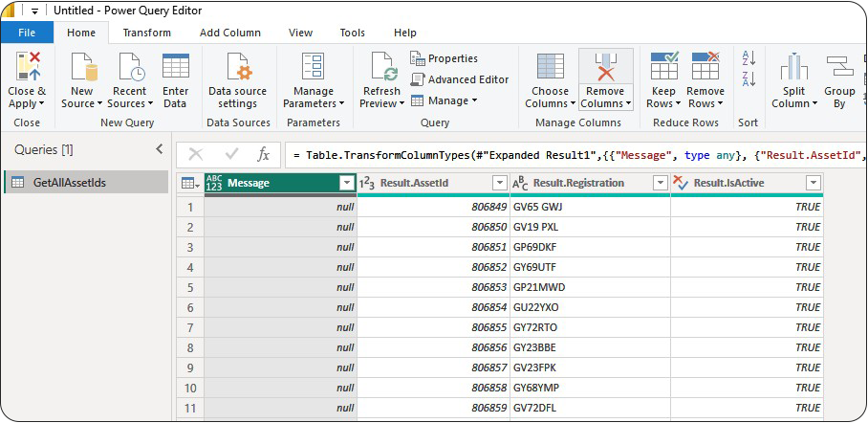Image resolution: width=868 pixels, height=423 pixels.
Task: Click the Remove Columns icon
Action: pos(605,67)
